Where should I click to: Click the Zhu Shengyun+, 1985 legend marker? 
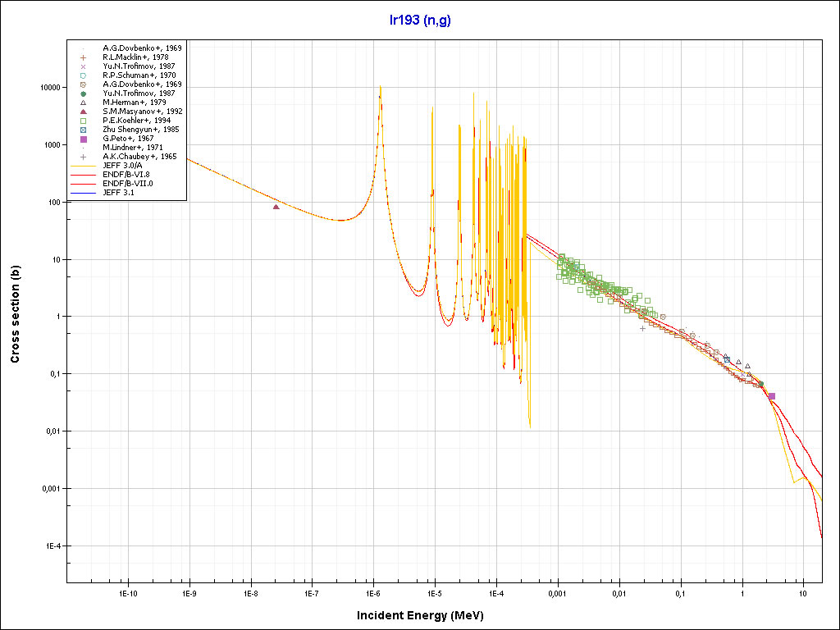pos(83,130)
